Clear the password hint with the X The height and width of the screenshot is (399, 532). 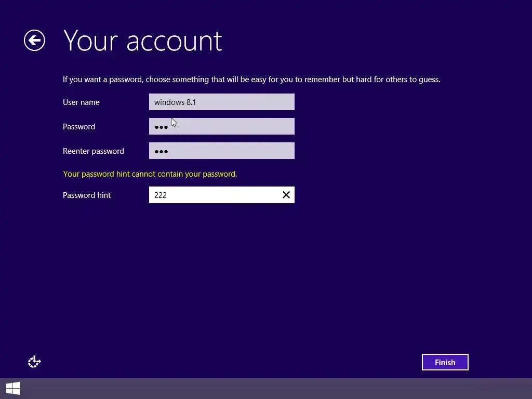pos(286,195)
